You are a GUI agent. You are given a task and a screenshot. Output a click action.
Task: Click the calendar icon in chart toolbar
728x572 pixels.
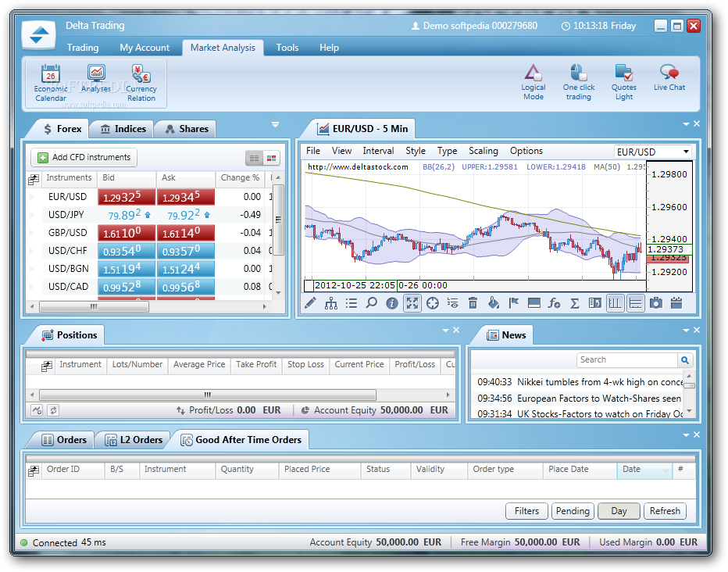tap(676, 303)
